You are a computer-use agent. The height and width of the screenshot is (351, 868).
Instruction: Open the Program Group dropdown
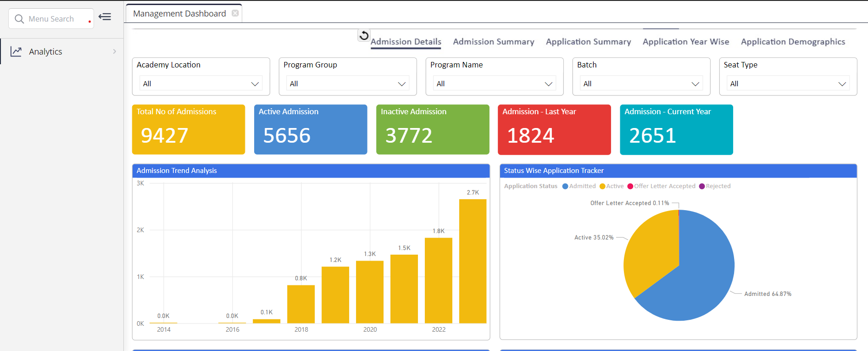click(348, 84)
